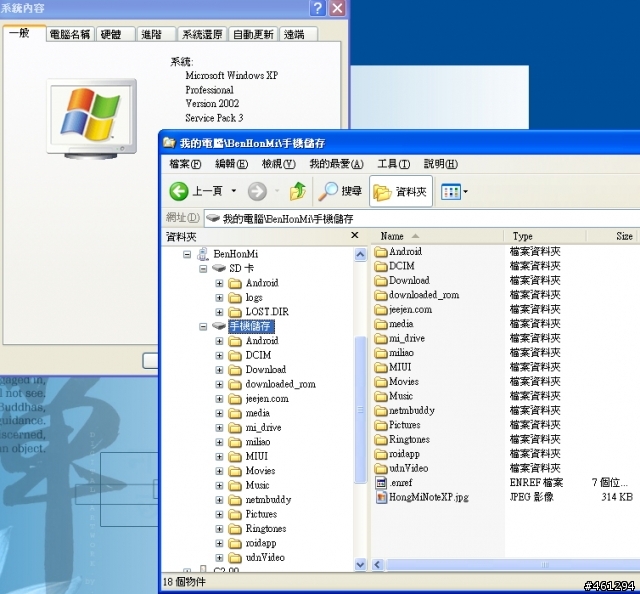Screen dimensions: 640x594
Task: Select the Music folder in file list
Action: (x=394, y=396)
